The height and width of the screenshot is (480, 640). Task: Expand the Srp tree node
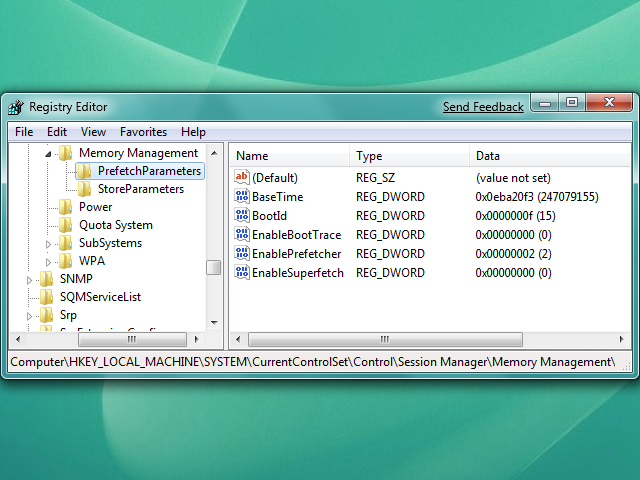[x=29, y=316]
